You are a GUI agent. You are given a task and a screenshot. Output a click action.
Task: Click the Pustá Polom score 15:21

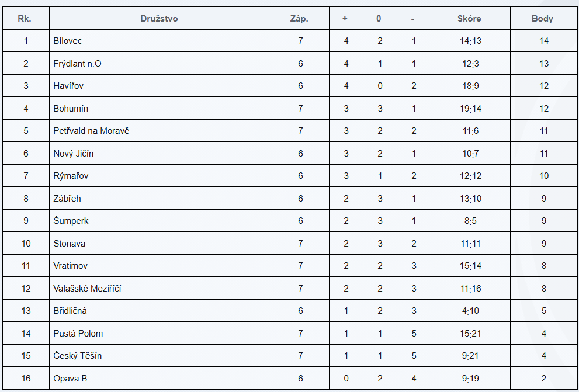click(x=470, y=334)
